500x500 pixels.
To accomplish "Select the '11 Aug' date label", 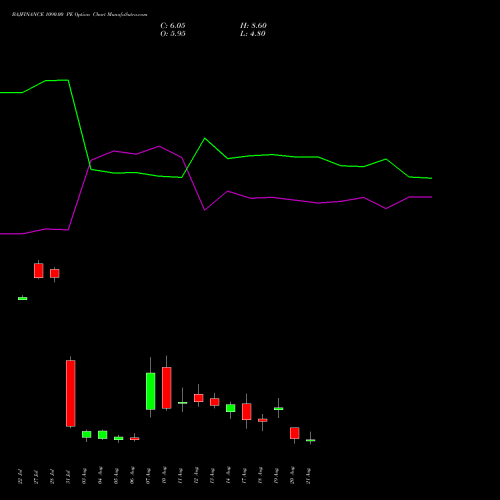I will click(180, 476).
